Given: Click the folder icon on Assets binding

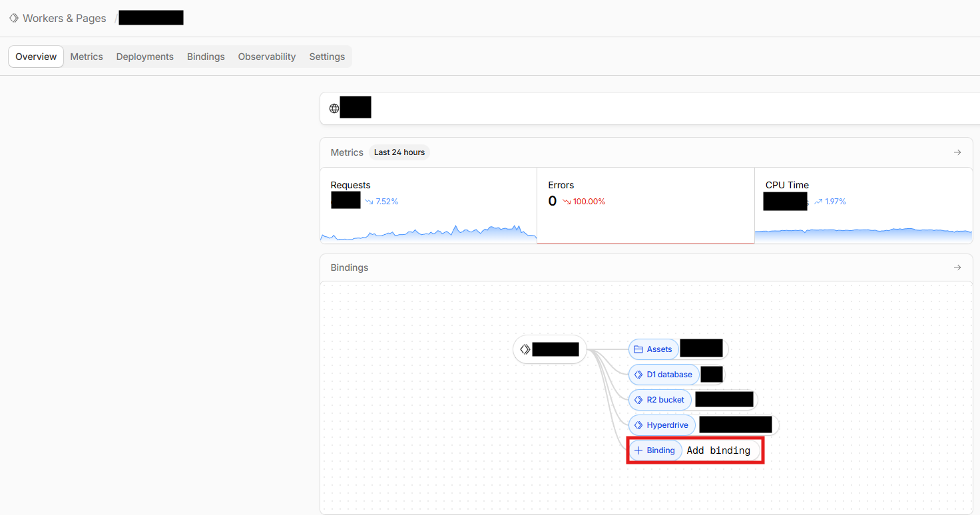Looking at the screenshot, I should pyautogui.click(x=638, y=349).
